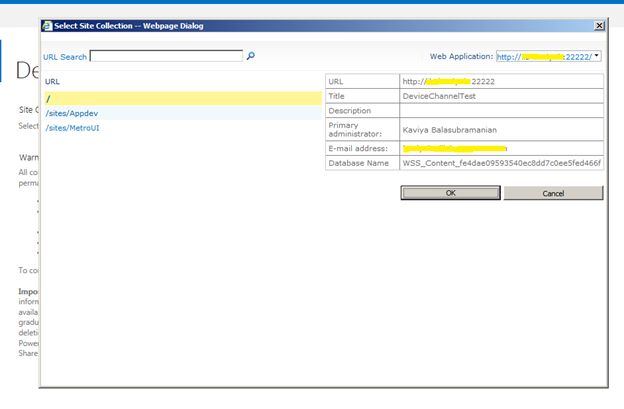Click the Database Name label cell
624x409 pixels.
click(362, 163)
